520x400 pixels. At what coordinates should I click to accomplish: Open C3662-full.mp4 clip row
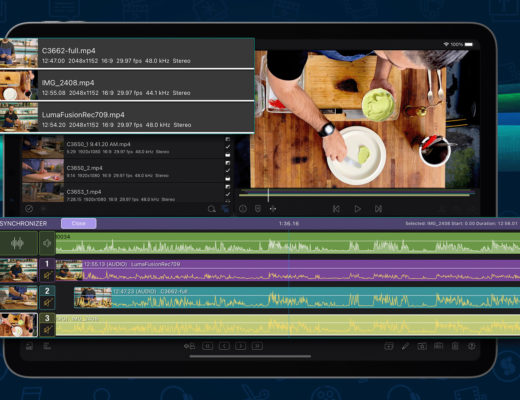[127, 53]
